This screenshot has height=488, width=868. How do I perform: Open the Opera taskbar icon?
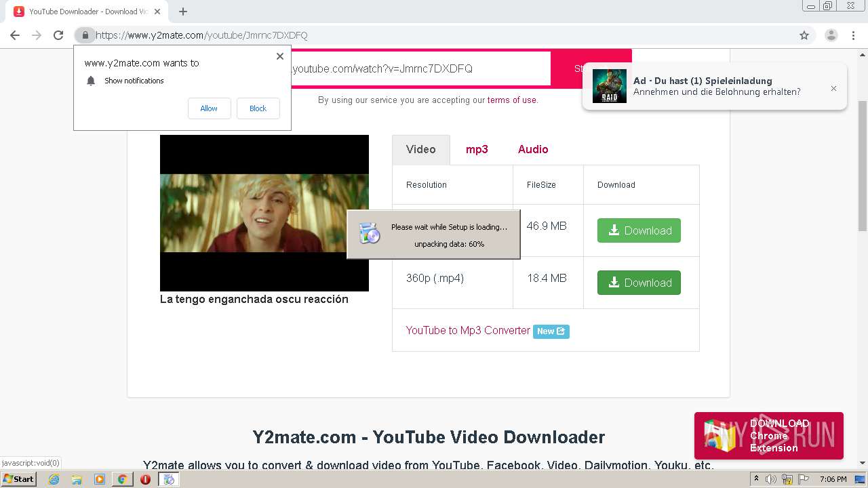[x=145, y=479]
